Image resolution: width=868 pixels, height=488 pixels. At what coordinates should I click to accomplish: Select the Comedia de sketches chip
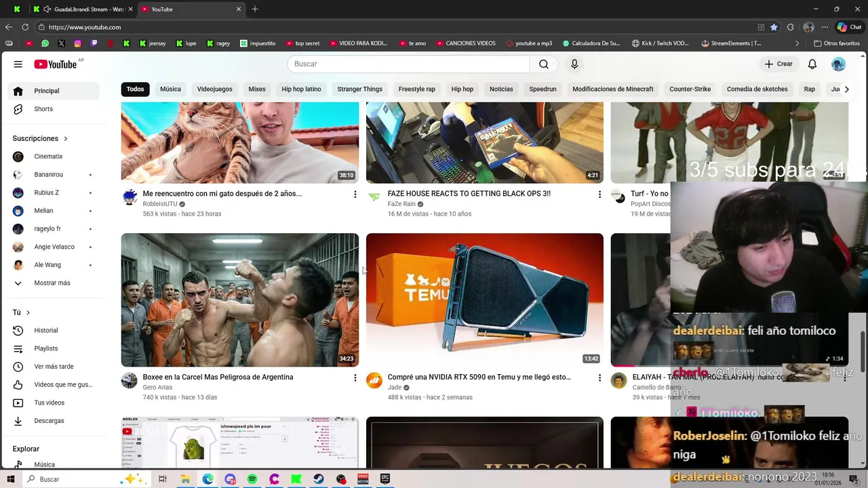[757, 89]
